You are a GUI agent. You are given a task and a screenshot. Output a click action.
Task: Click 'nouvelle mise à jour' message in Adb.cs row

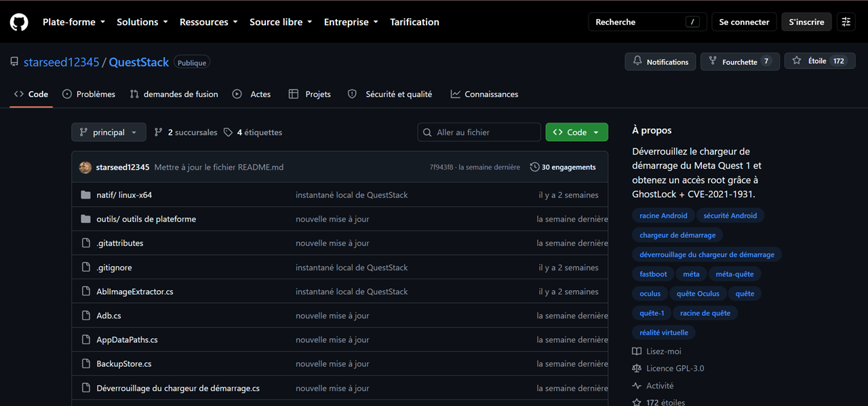[x=332, y=315]
